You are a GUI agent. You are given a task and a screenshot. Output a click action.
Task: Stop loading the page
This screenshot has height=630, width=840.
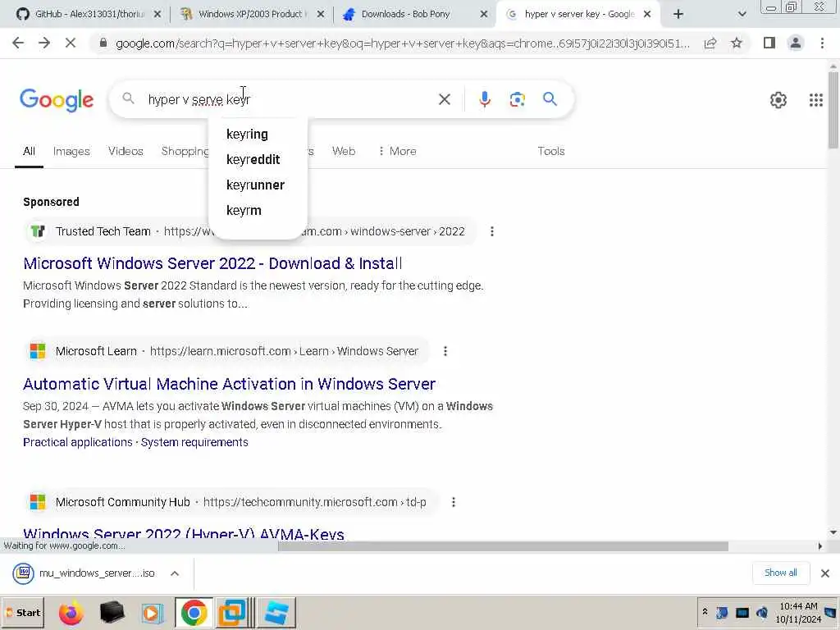point(71,43)
